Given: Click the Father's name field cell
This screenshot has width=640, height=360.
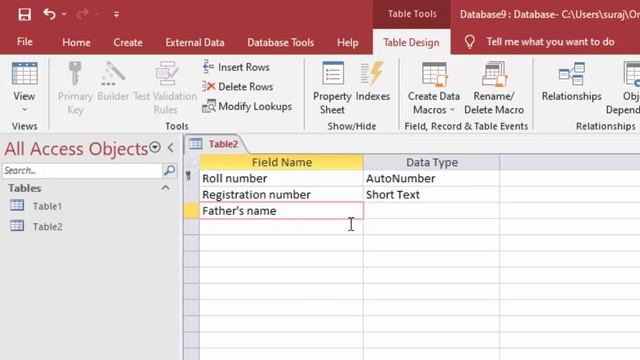Looking at the screenshot, I should click(x=281, y=211).
